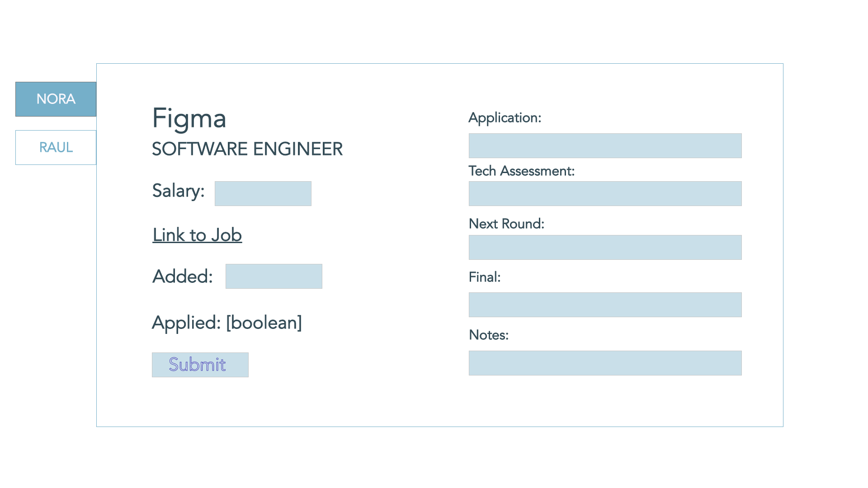Click the Application text field
The width and height of the screenshot is (868, 488).
coord(605,145)
